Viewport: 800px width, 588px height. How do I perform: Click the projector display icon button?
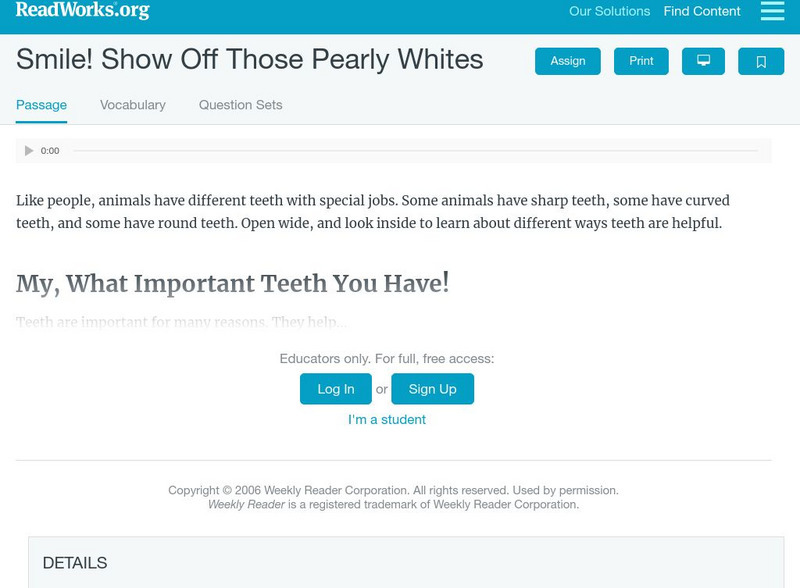[x=703, y=61]
